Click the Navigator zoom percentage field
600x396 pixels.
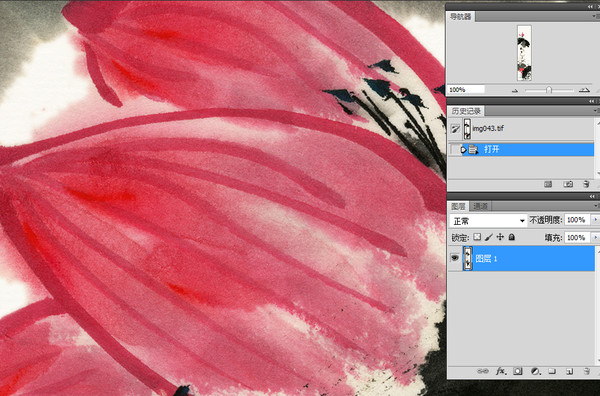(466, 90)
